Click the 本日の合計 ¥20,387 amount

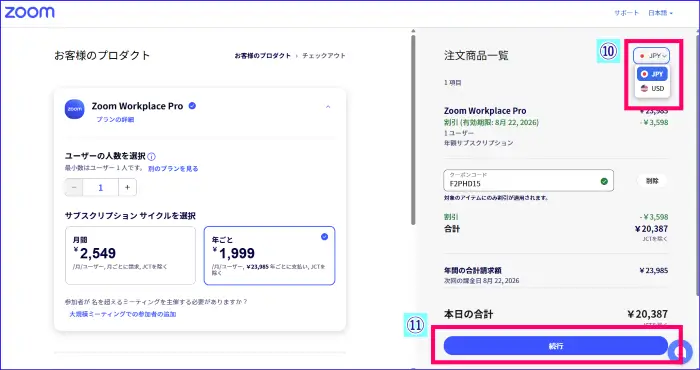click(647, 314)
